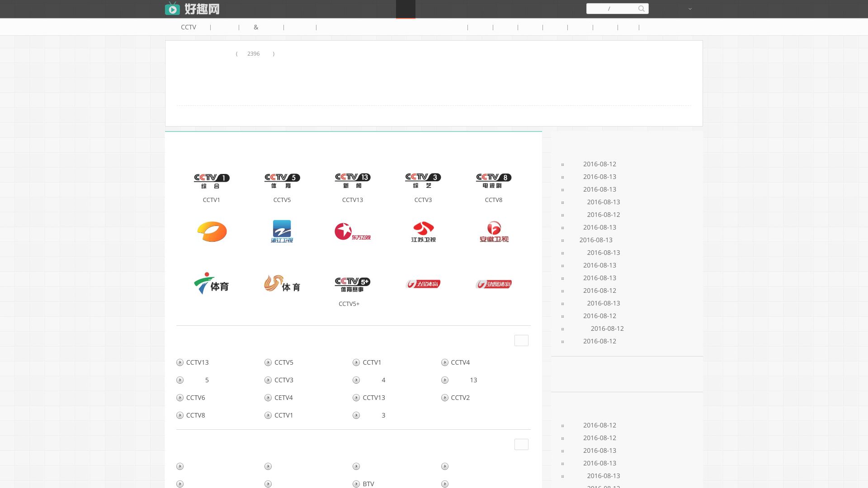868x488 pixels.
Task: Click the play icon beside CCTV6
Action: coord(180,398)
